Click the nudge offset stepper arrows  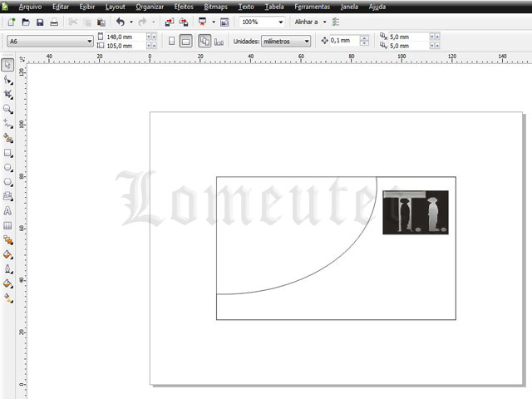tap(364, 41)
